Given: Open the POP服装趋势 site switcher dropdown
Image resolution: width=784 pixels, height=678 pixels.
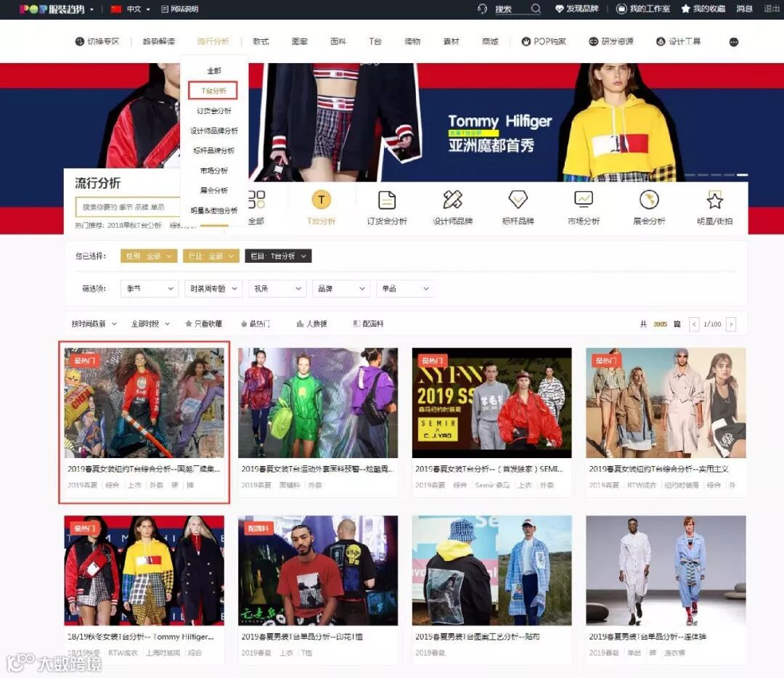Looking at the screenshot, I should 57,9.
